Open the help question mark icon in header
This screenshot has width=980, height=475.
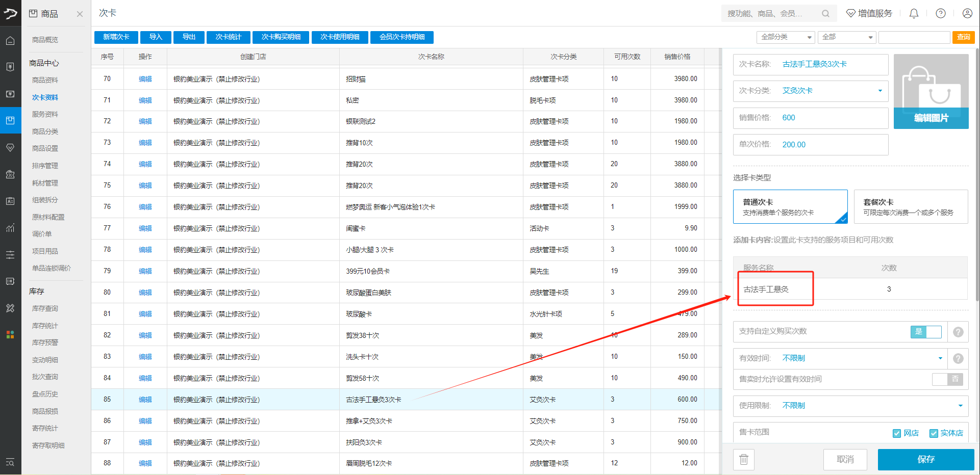[941, 14]
